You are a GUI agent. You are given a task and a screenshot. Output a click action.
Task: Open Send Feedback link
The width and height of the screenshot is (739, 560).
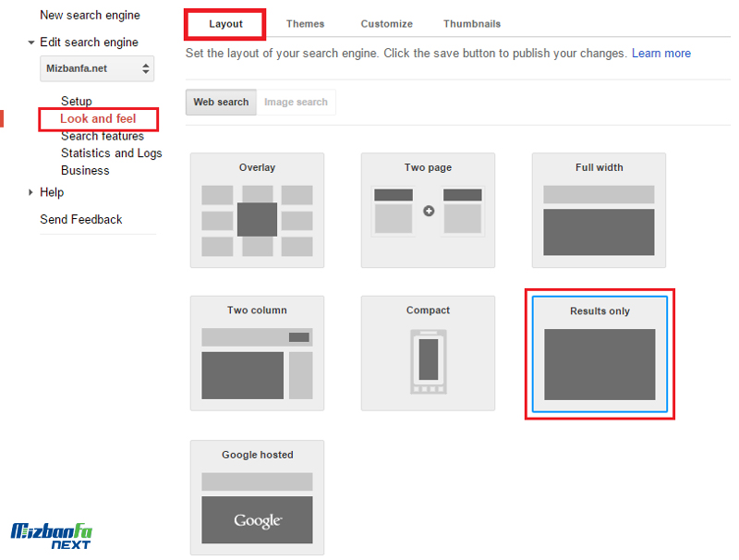tap(81, 219)
